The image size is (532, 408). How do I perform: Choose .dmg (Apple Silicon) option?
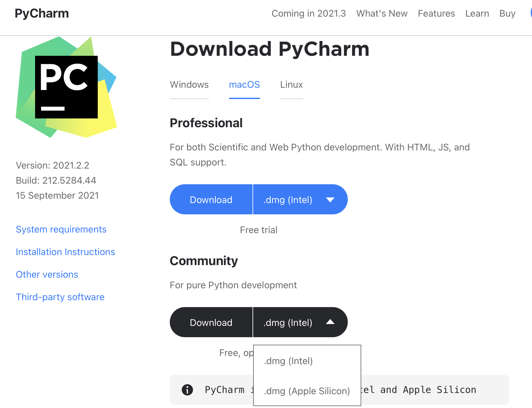coord(307,391)
